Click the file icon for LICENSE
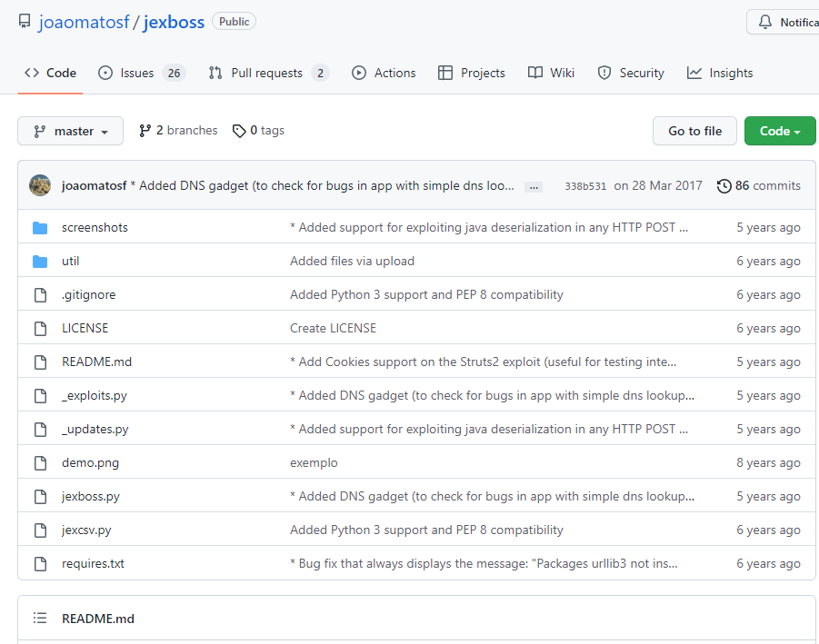Screen dimensions: 819x644 (40, 328)
